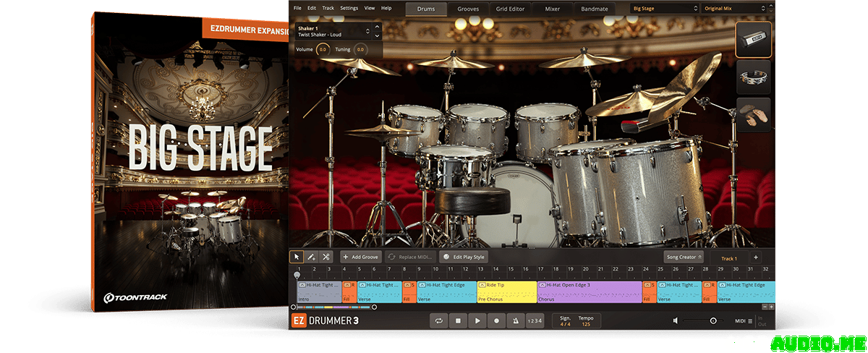Select previous instrument with up chevron
868x353 pixels.
point(377,27)
